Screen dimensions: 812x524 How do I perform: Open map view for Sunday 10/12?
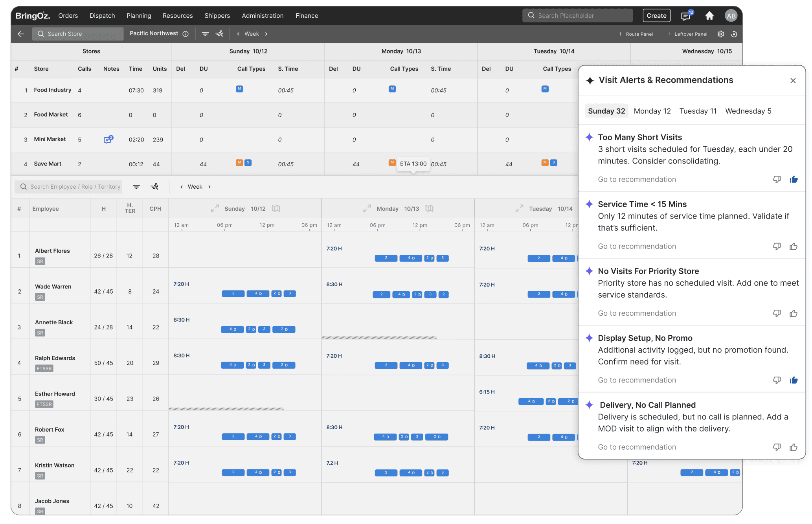coord(276,208)
